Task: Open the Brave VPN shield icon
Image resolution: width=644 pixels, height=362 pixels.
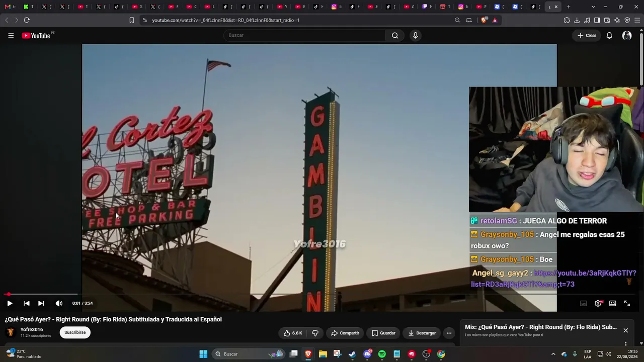Action: (x=627, y=20)
